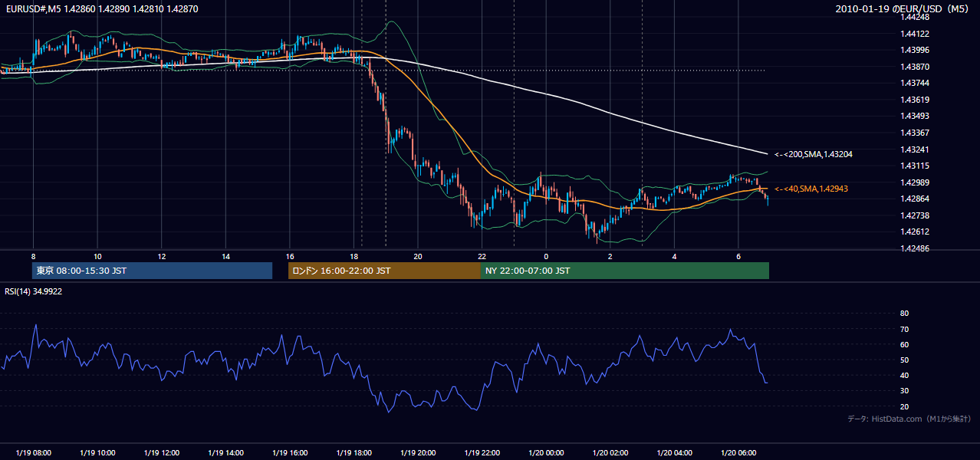Viewport: 980px width, 460px height.
Task: Click the bottom time label 1/20 06:00
Action: click(738, 453)
